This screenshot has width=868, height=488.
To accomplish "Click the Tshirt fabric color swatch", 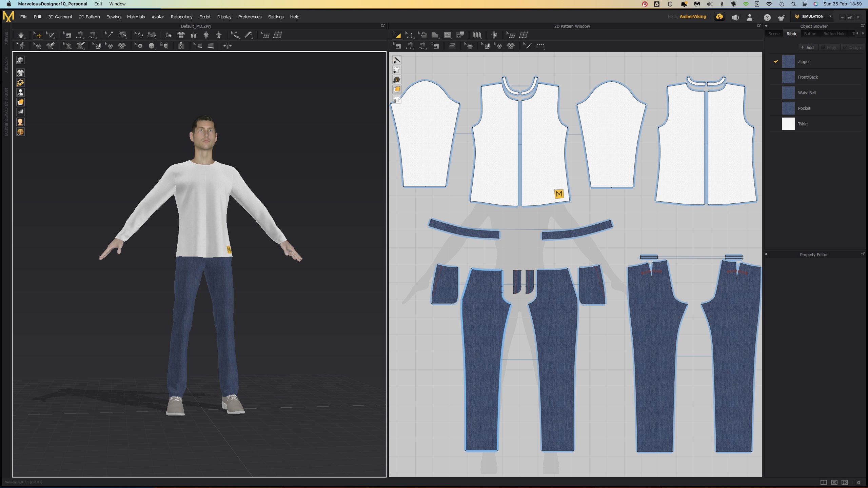I will [788, 124].
